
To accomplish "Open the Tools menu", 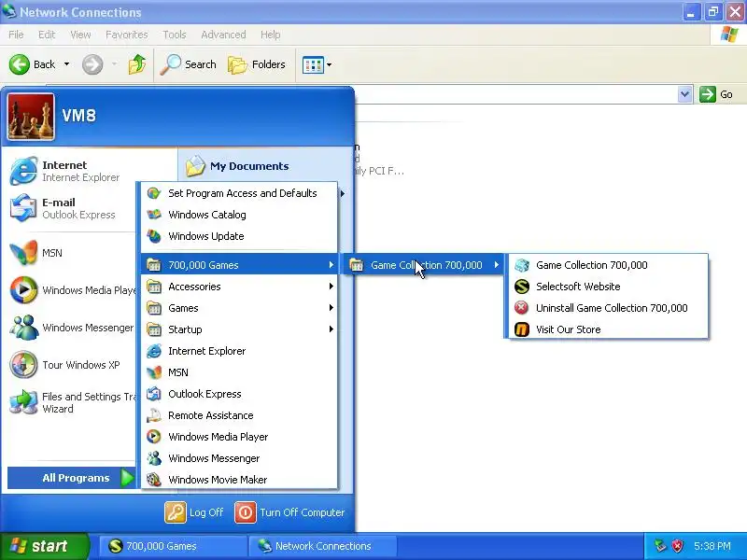I will (x=175, y=35).
